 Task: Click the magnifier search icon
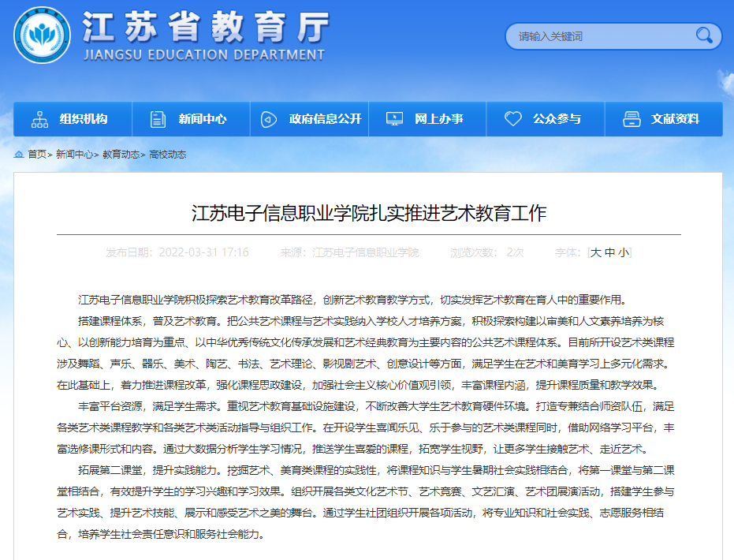point(703,35)
